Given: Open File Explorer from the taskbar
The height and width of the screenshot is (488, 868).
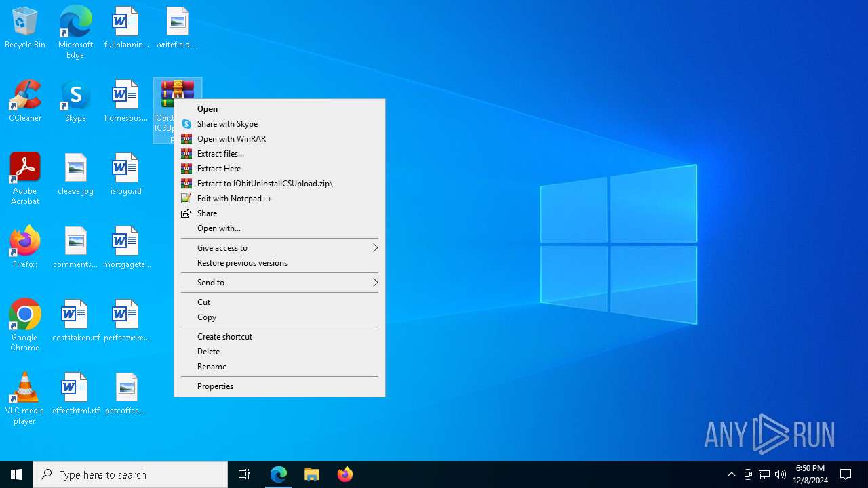Looking at the screenshot, I should pos(312,474).
